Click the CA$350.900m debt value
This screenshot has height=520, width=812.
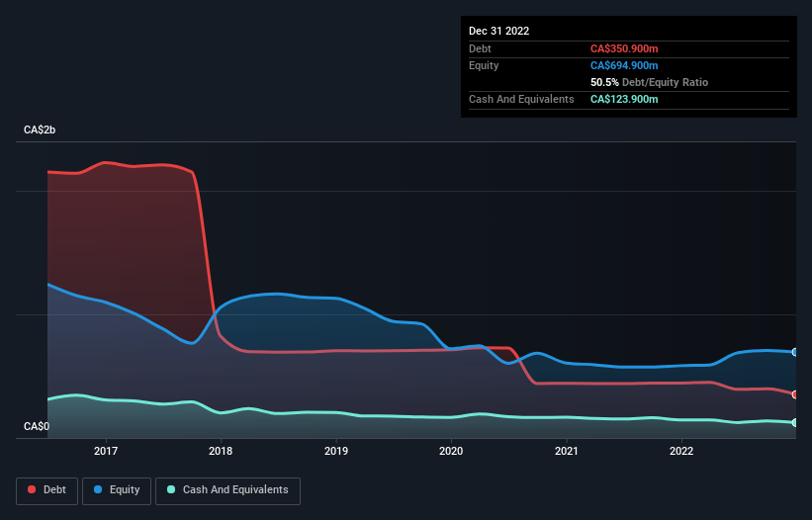coord(624,48)
